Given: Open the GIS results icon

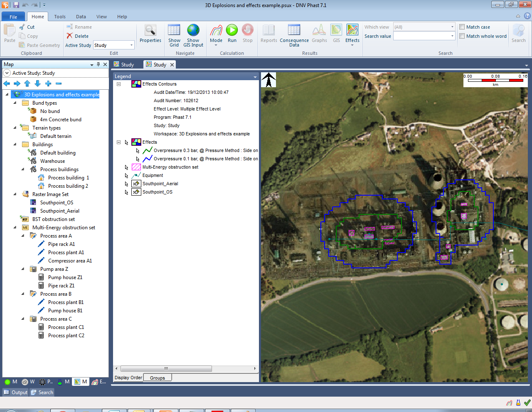Looking at the screenshot, I should point(336,34).
